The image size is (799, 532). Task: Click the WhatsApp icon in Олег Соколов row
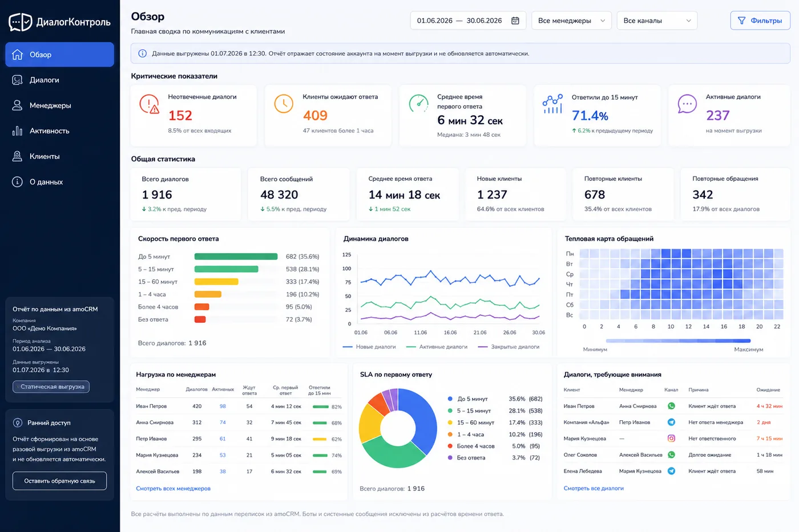tap(671, 455)
